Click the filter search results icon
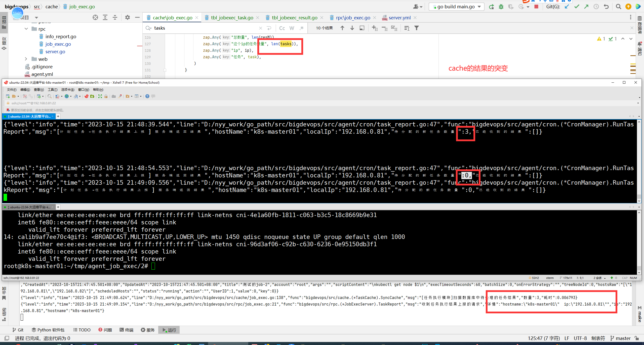Screen dimensions: 644x345 click(417, 28)
